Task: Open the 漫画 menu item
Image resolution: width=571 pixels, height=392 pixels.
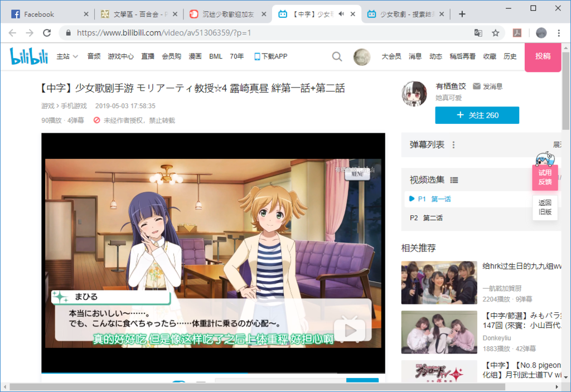Action: 195,56
